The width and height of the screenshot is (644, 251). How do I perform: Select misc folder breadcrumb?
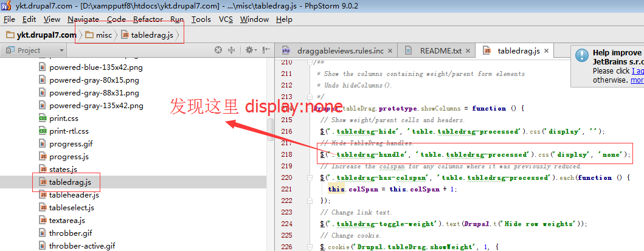[x=99, y=35]
